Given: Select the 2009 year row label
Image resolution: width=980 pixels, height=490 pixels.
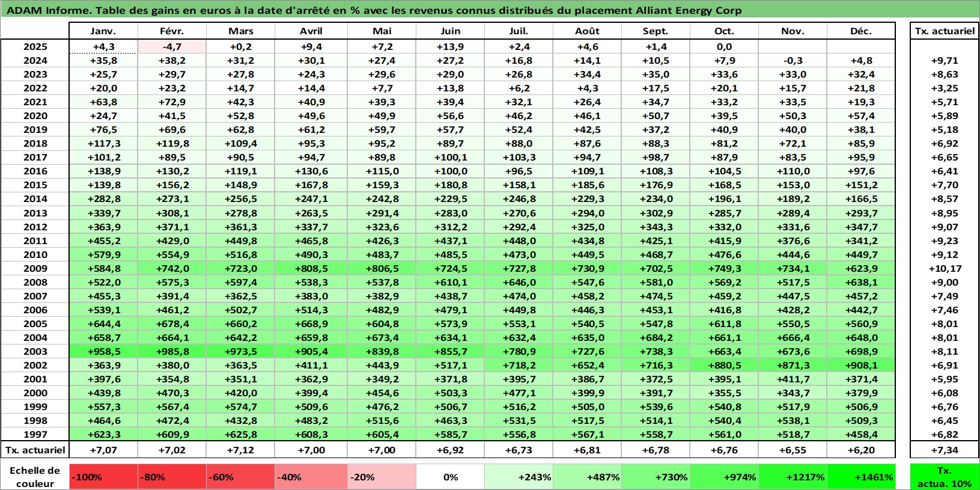Looking at the screenshot, I should click(35, 269).
